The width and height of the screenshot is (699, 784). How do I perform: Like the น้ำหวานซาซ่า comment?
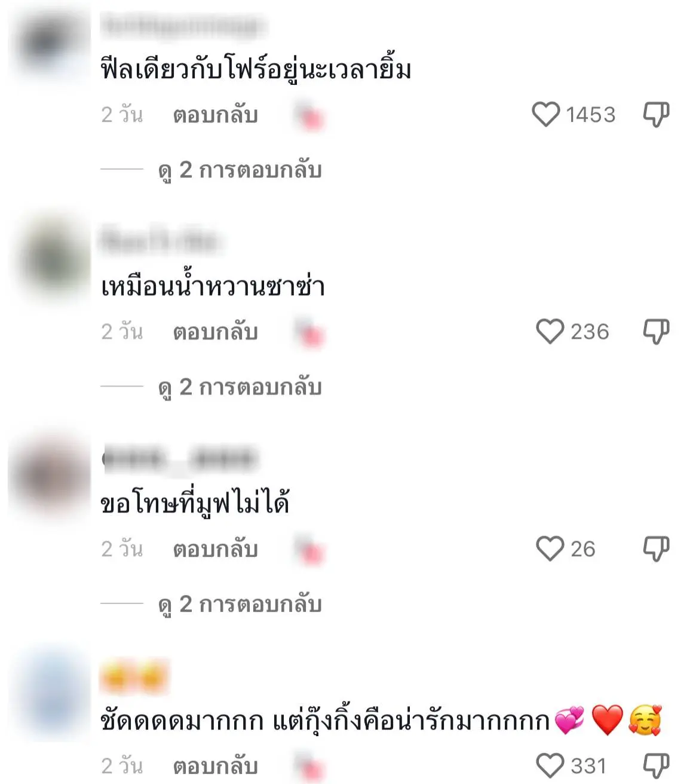coord(550,332)
